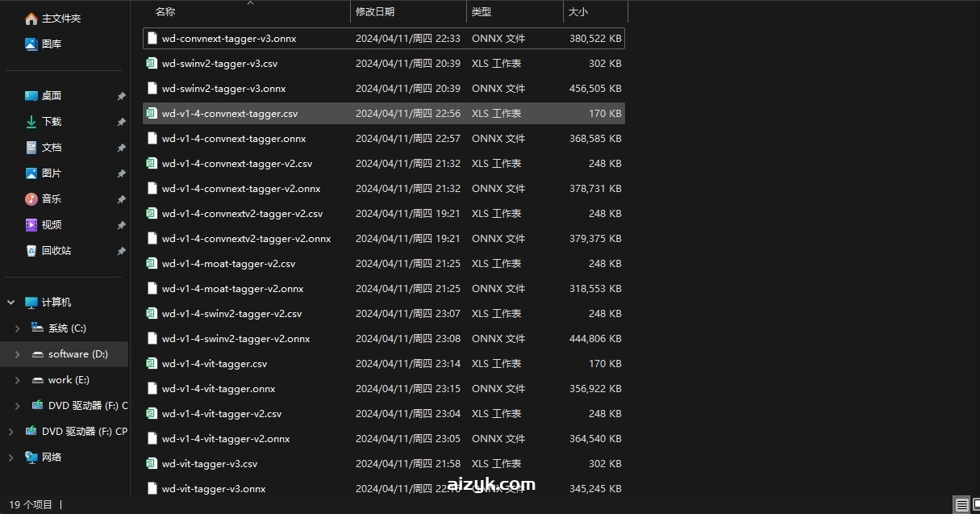Click the 网络 network icon in sidebar
Image resolution: width=980 pixels, height=514 pixels.
coord(31,458)
